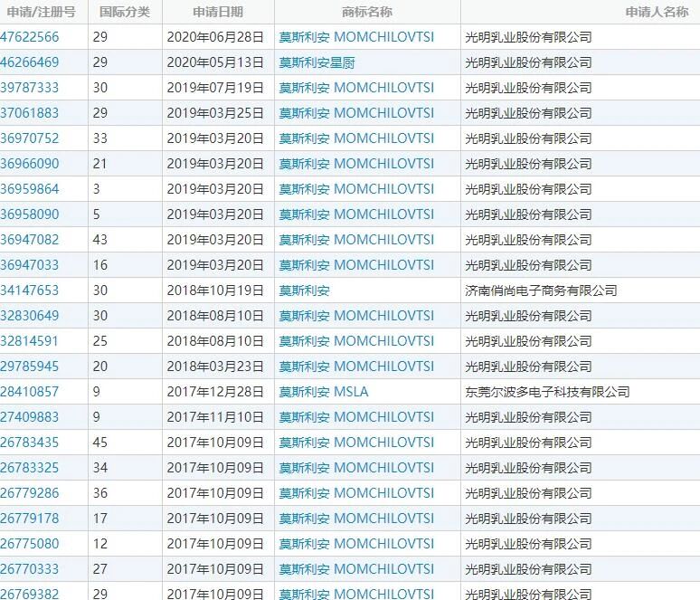Open trademark name in row 26775080
The height and width of the screenshot is (600, 700).
[x=356, y=544]
